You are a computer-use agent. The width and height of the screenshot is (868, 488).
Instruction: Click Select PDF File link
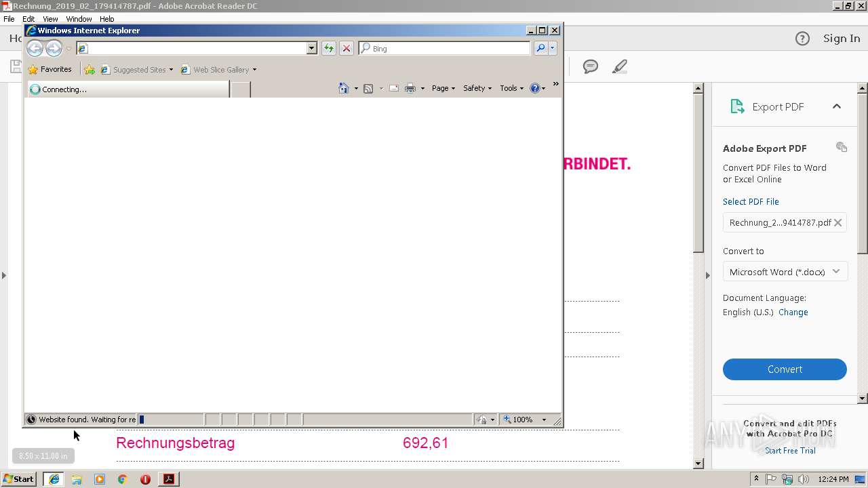(x=751, y=201)
